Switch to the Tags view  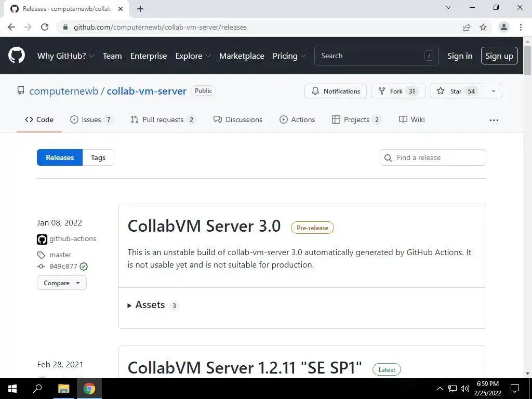98,157
